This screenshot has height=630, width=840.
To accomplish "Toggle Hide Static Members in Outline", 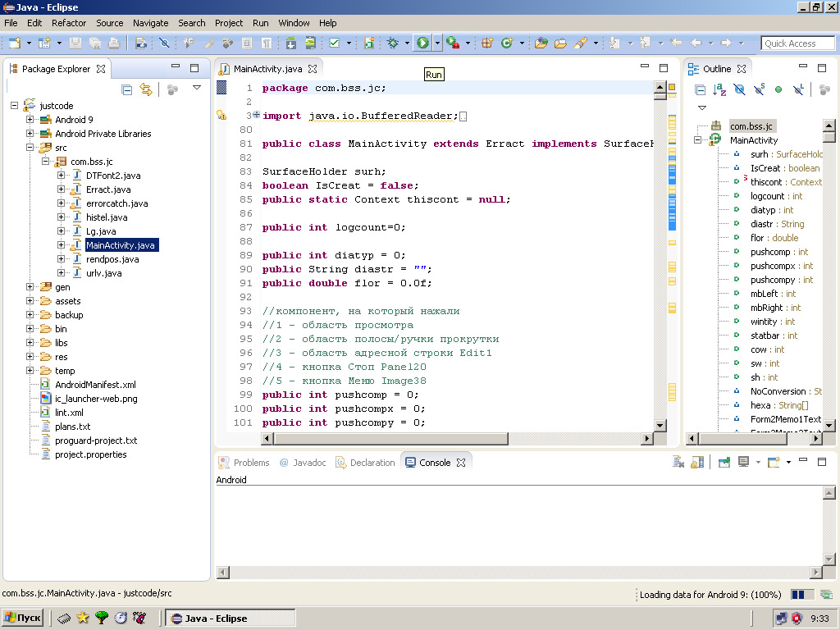I will [759, 89].
